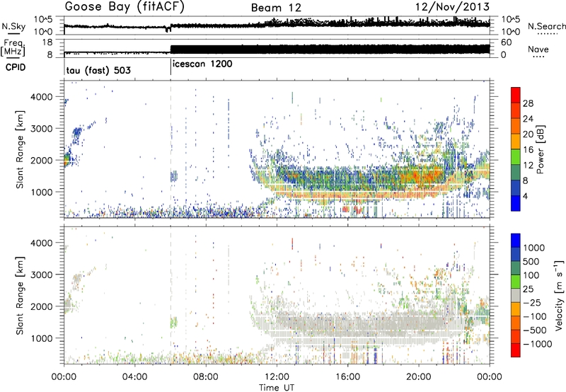The image size is (566, 392).
Task: Click the "28" tick on Power scale
Action: (528, 103)
